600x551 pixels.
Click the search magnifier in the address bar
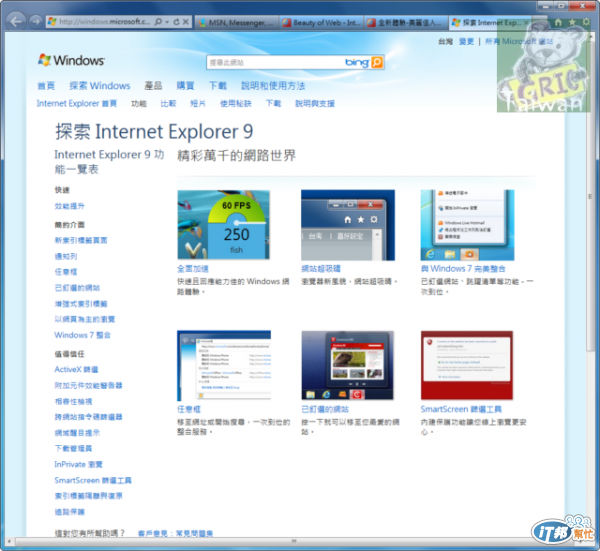(158, 22)
